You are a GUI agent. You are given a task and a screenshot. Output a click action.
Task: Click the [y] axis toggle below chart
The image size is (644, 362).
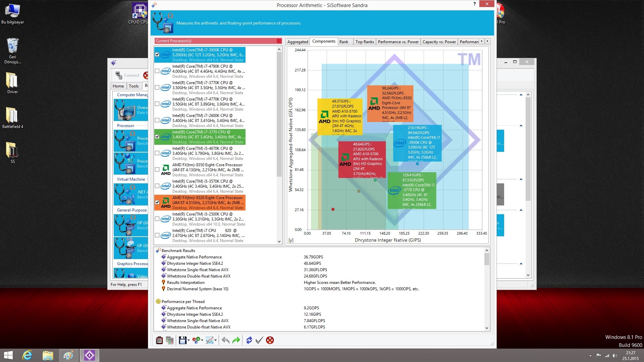click(291, 240)
